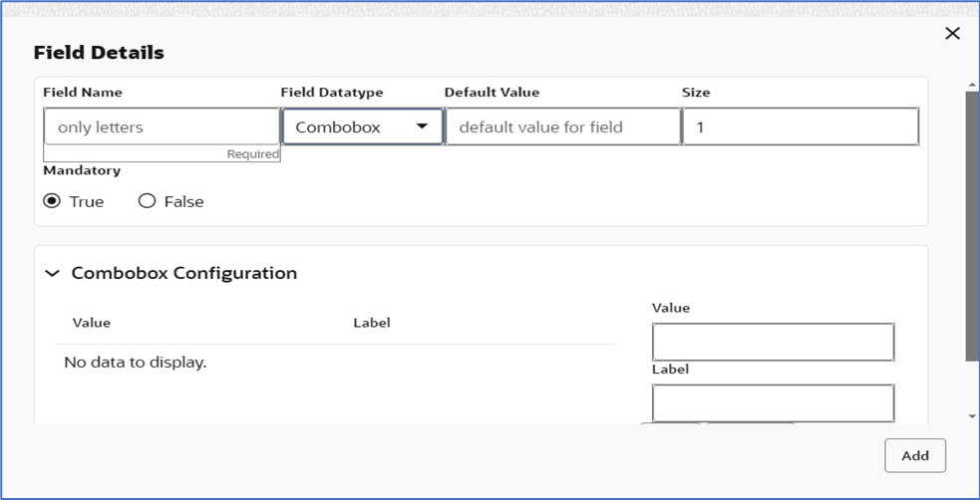This screenshot has height=500, width=980.
Task: Focus the Combobox Configuration Value input box
Action: [x=773, y=342]
